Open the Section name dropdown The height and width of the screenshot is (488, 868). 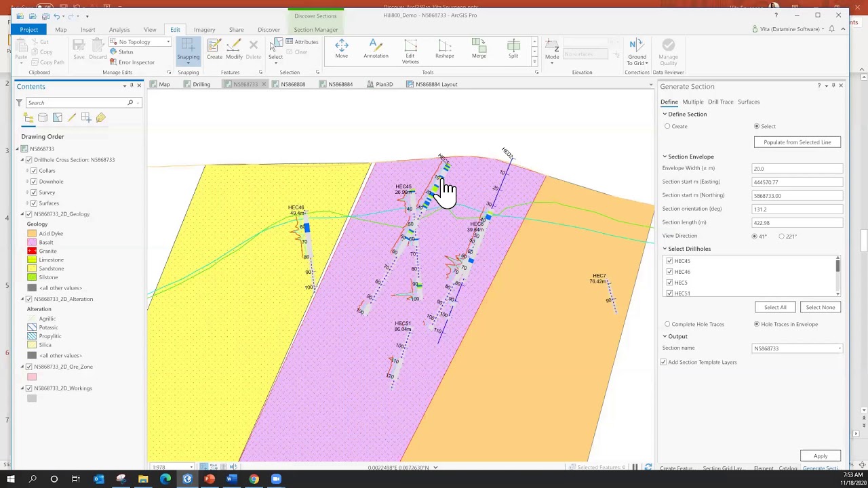(840, 348)
